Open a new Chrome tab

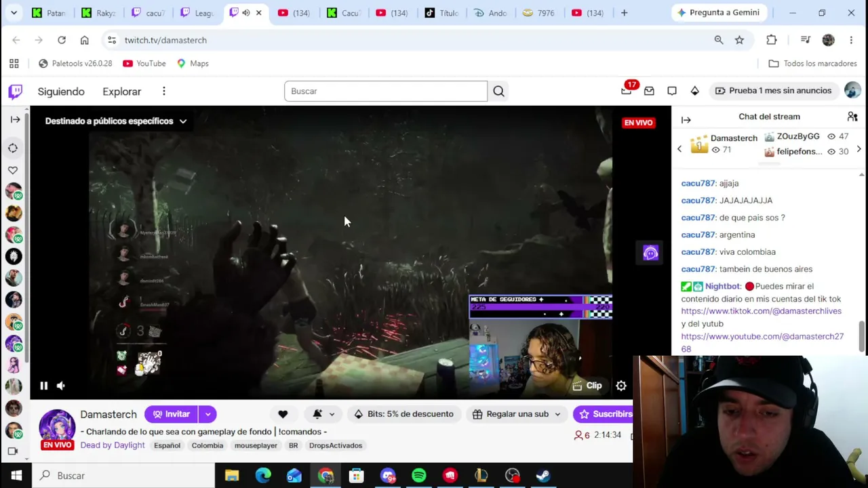click(625, 13)
